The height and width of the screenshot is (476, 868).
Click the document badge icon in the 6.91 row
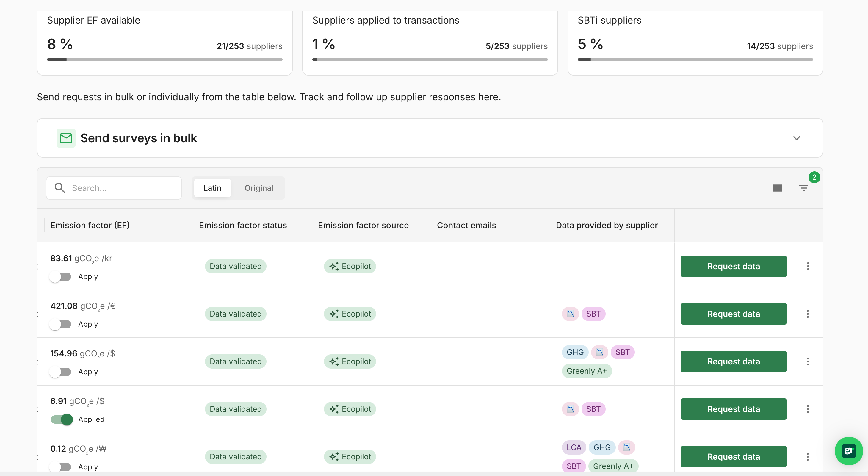[x=570, y=409]
